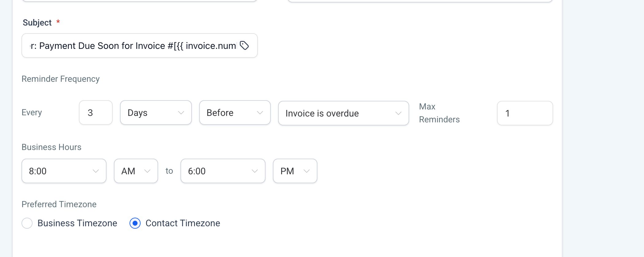
Task: Open the 6:00 end time dropdown
Action: coord(223,171)
